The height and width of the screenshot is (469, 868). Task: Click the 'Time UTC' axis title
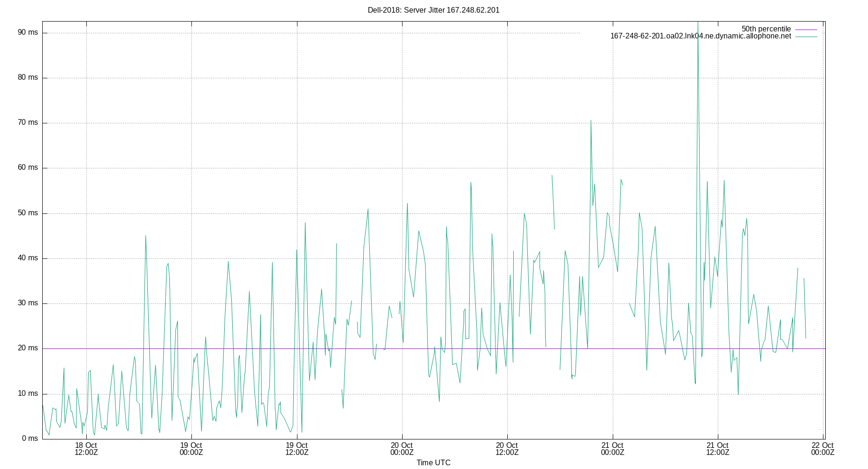click(434, 463)
